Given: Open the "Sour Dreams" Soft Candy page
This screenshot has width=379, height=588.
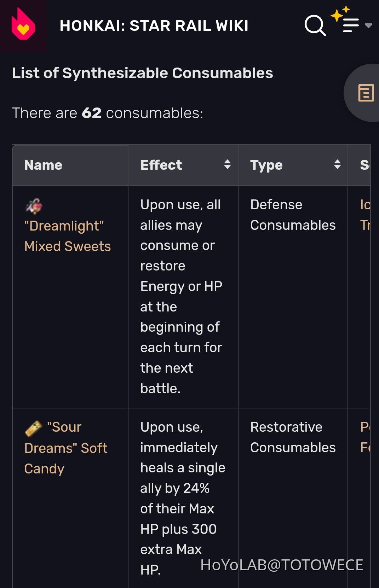Looking at the screenshot, I should click(x=66, y=448).
